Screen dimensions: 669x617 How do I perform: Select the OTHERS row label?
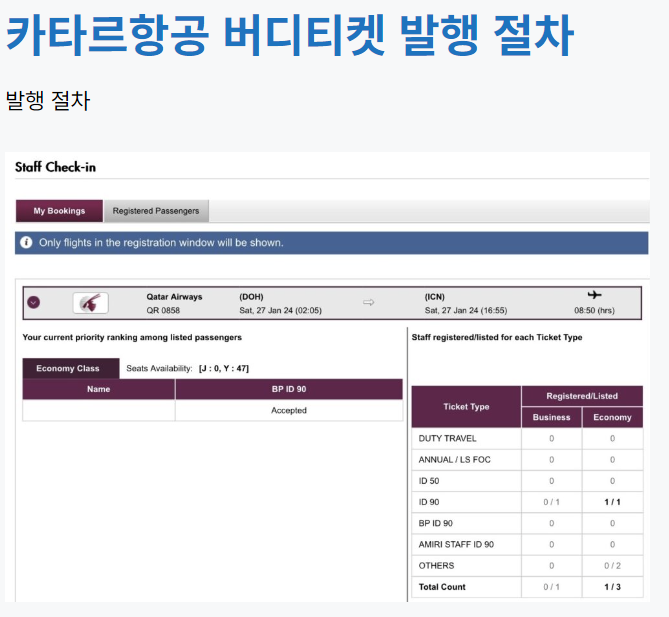click(436, 566)
